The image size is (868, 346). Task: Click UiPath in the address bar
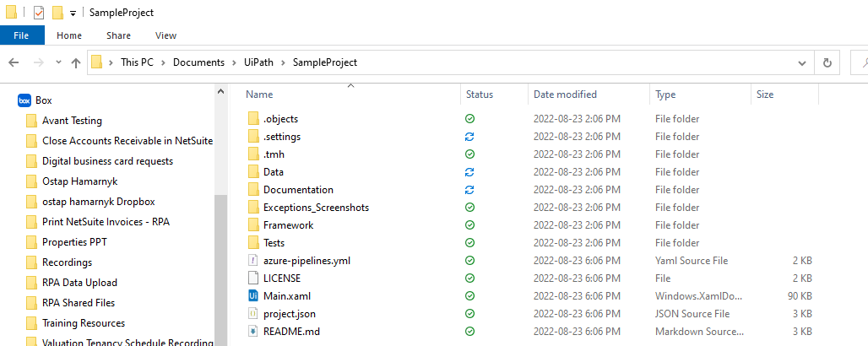258,62
